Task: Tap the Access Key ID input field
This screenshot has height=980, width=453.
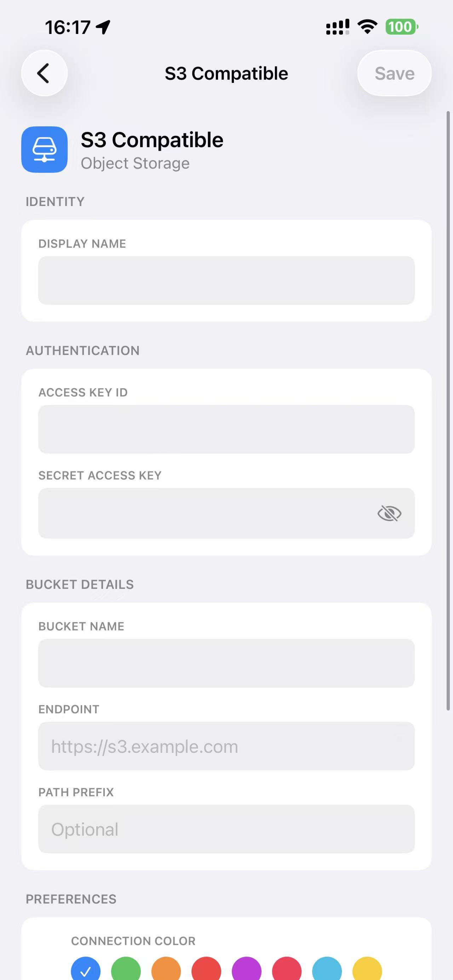Action: pyautogui.click(x=226, y=429)
